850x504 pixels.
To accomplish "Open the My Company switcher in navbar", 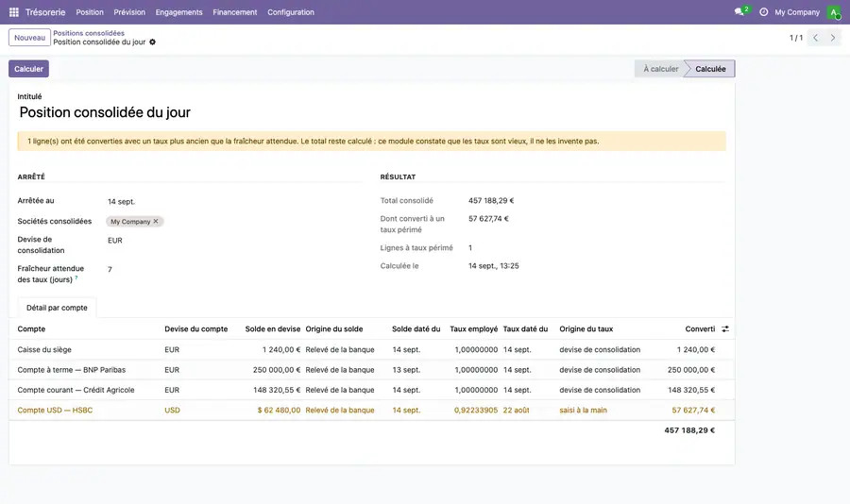I will pyautogui.click(x=797, y=12).
